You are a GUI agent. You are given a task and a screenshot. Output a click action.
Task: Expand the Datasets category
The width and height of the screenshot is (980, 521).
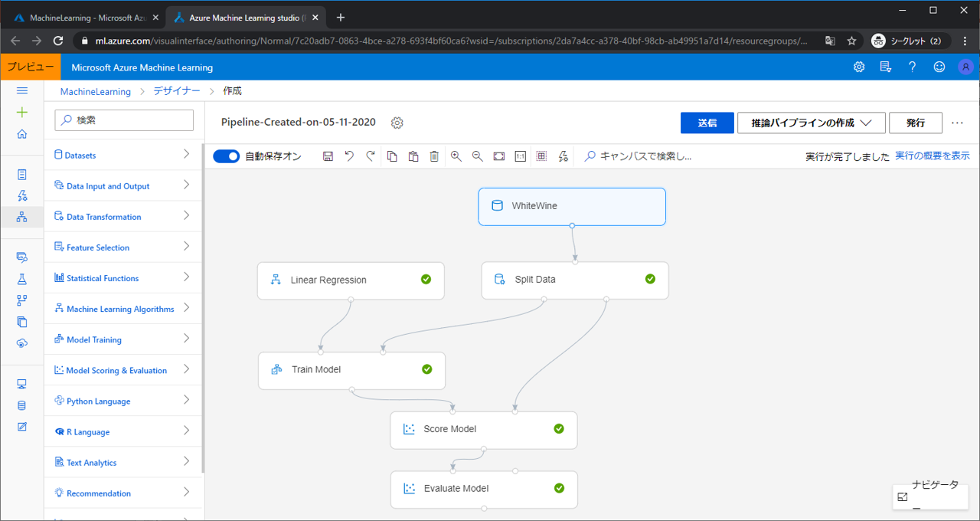[x=123, y=155]
